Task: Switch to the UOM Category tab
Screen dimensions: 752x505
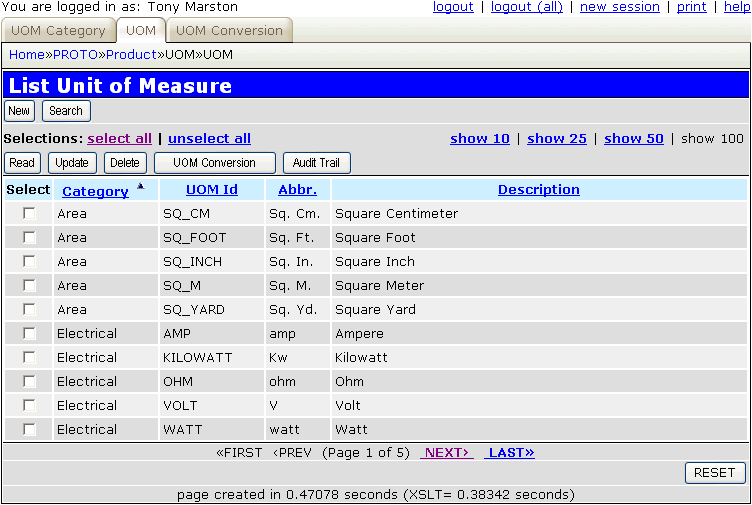Action: point(58,30)
